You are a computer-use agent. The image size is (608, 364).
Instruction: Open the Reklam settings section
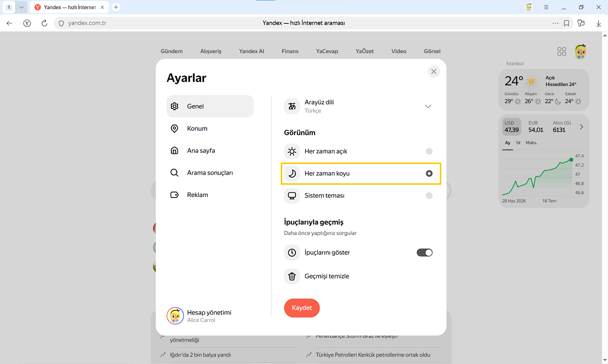click(210, 195)
